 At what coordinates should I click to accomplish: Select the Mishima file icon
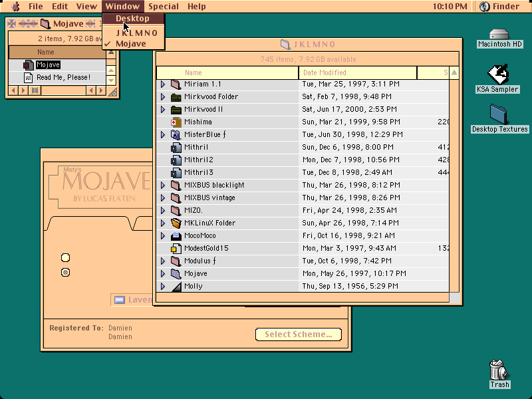(176, 122)
